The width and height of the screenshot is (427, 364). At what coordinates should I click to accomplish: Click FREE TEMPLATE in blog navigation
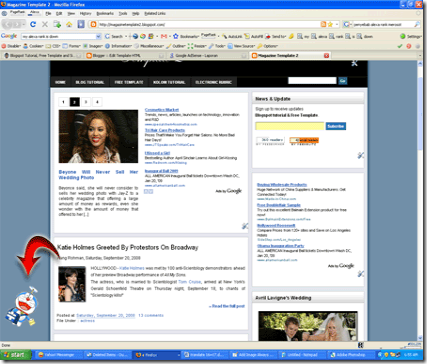tap(129, 82)
